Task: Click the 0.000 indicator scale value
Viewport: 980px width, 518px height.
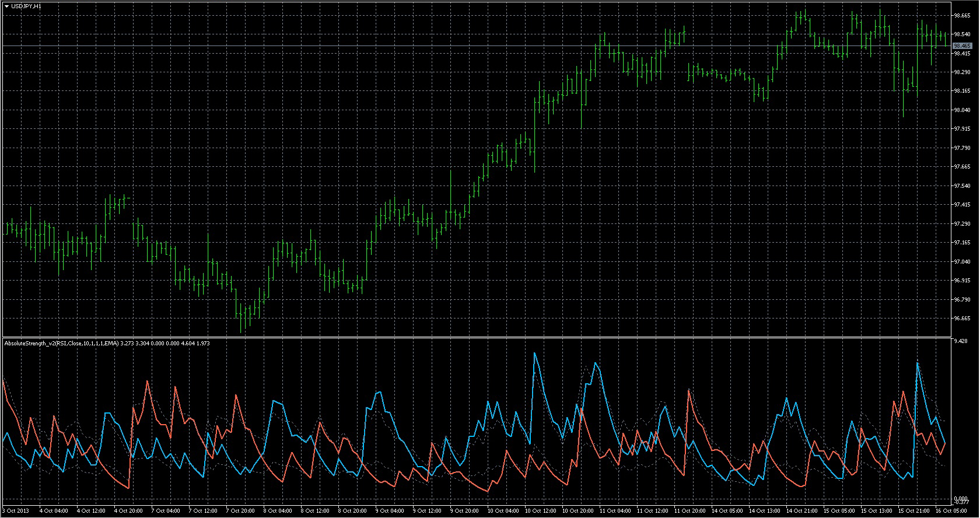Action: [960, 498]
